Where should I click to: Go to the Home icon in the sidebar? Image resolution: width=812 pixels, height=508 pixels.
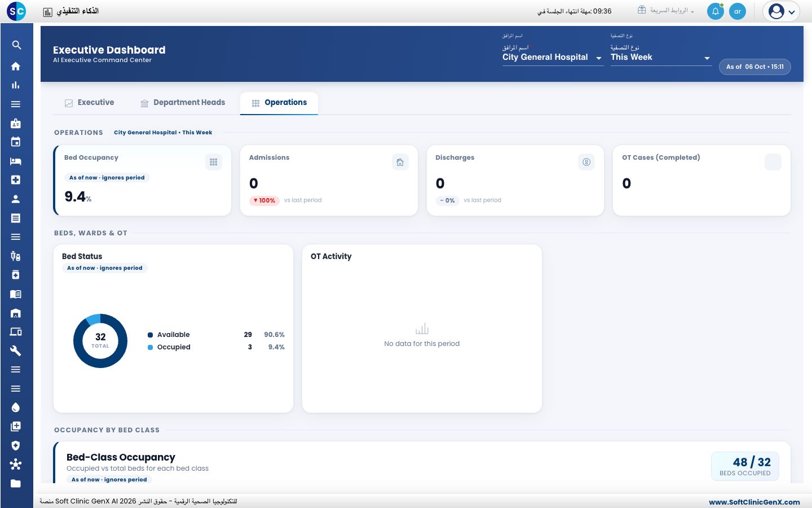pos(16,66)
